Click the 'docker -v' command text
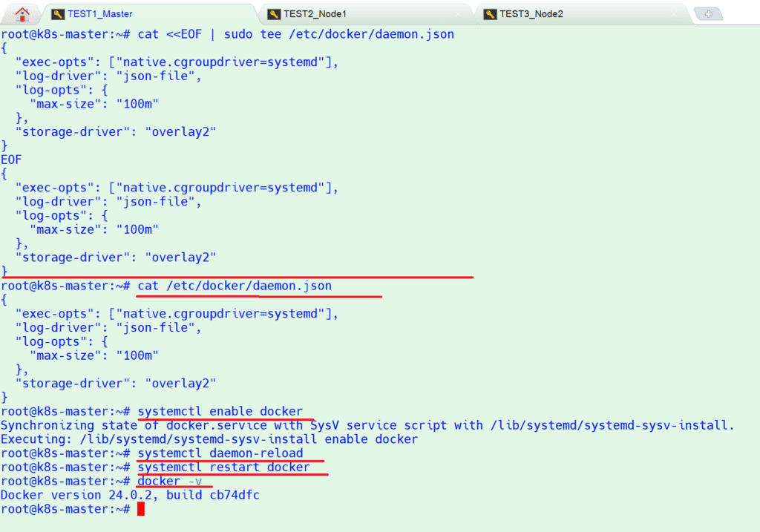 [170, 481]
